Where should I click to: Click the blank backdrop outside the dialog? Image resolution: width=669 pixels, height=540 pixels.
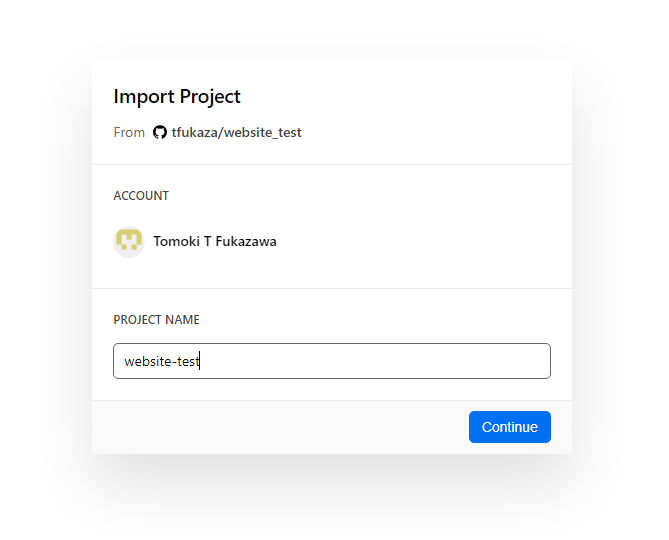620,270
